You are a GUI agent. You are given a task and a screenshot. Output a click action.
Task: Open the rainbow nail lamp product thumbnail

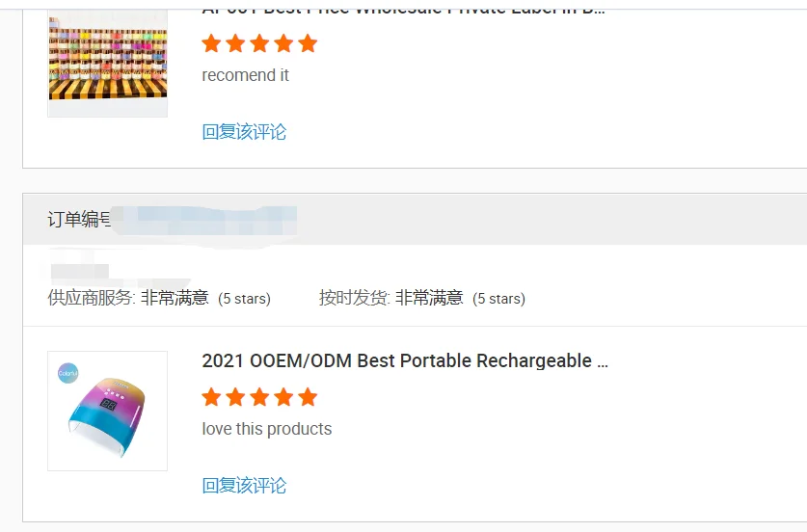[108, 411]
